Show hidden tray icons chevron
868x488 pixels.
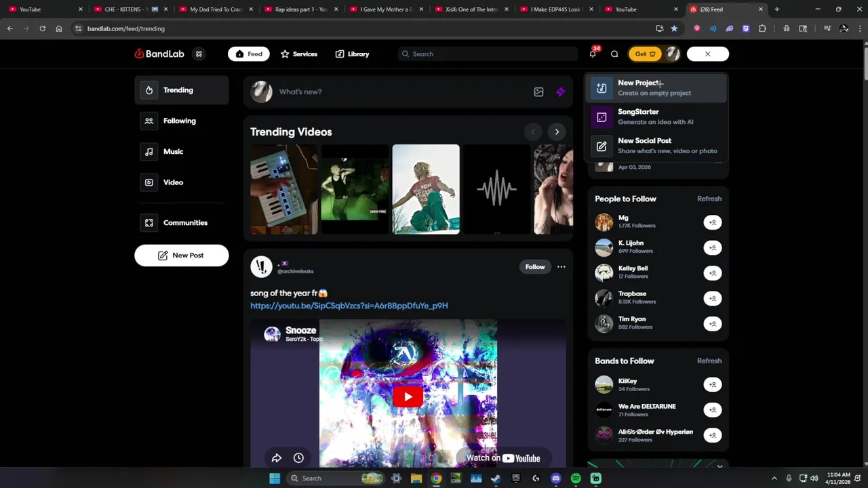click(x=774, y=479)
